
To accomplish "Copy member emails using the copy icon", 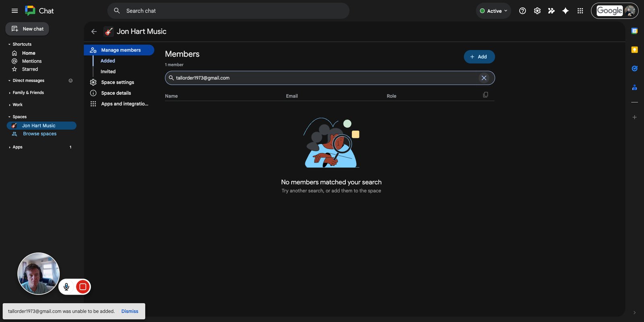I will [x=485, y=95].
